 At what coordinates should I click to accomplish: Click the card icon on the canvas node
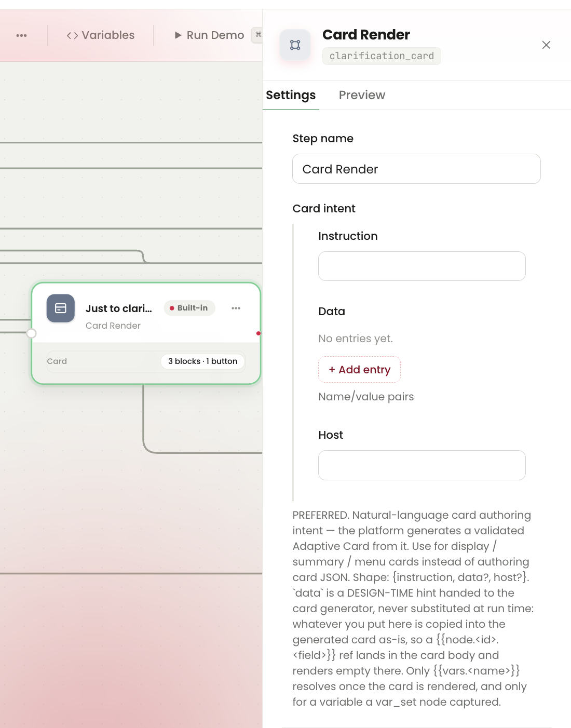pyautogui.click(x=61, y=308)
